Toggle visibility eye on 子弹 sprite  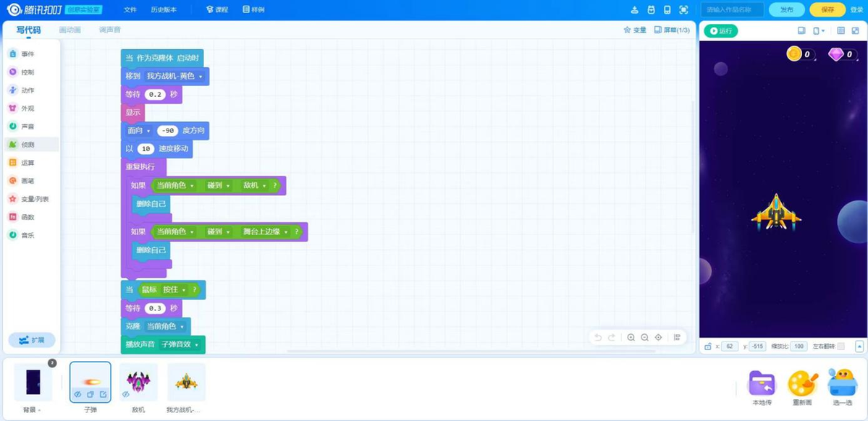pyautogui.click(x=77, y=394)
